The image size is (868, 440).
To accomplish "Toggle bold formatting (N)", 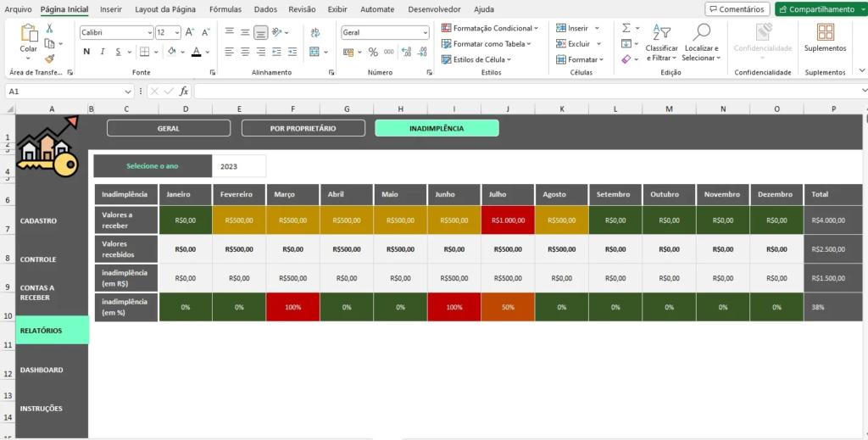I will (86, 52).
